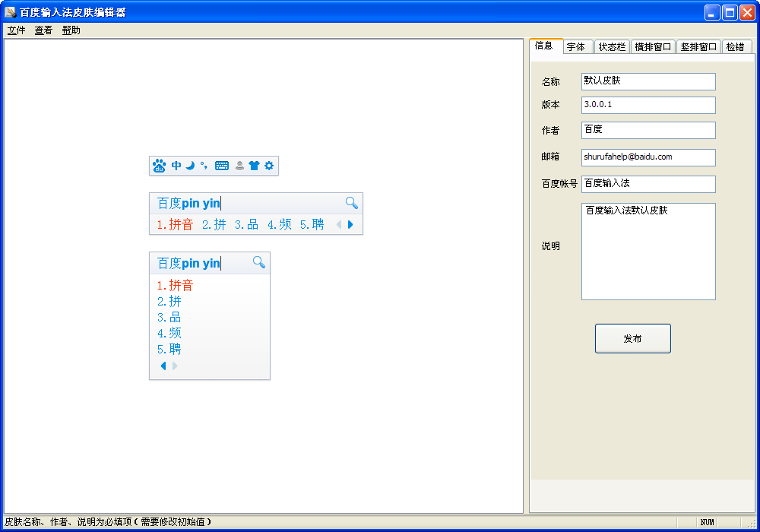760x532 pixels.
Task: Click the settings gear icon on status bar
Action: click(x=269, y=166)
